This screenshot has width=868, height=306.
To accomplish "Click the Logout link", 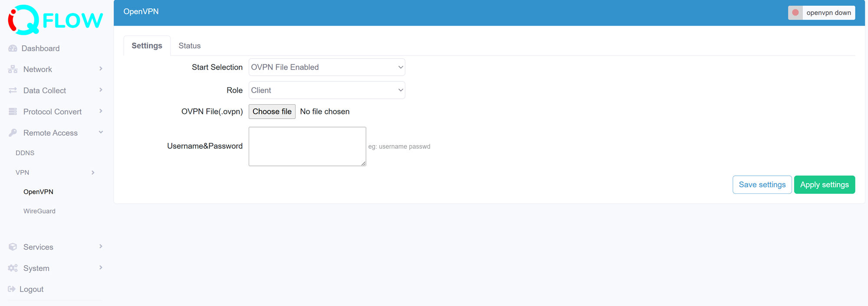I will pyautogui.click(x=31, y=289).
